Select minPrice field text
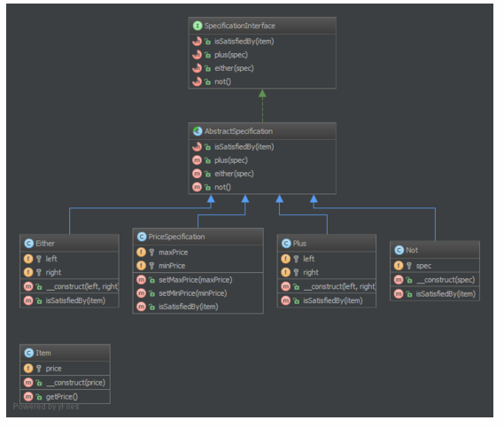 172,266
